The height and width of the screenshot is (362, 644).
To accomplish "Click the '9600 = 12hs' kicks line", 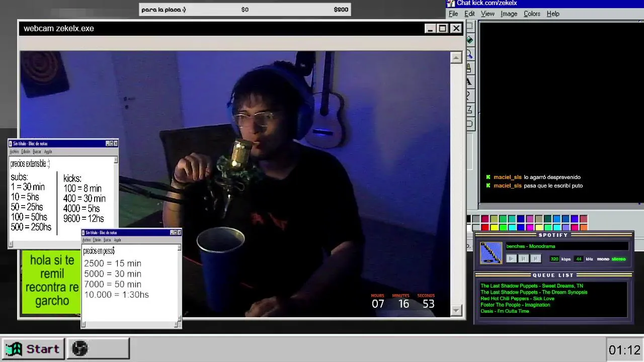I will [84, 219].
